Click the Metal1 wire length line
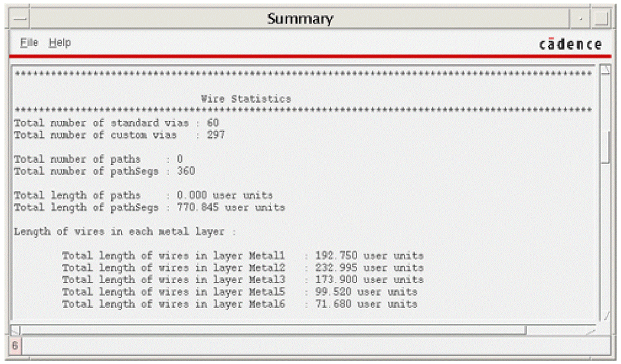 click(x=243, y=255)
